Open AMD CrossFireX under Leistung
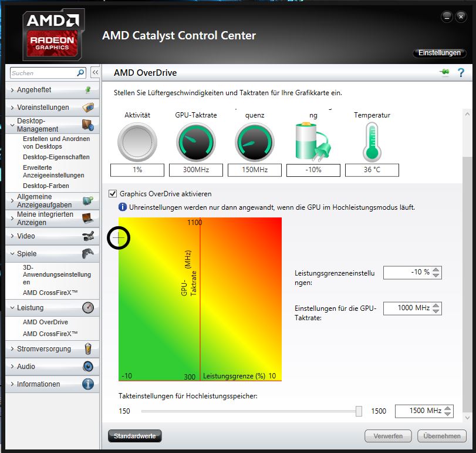Viewport: 476px width, 453px height. [x=50, y=334]
